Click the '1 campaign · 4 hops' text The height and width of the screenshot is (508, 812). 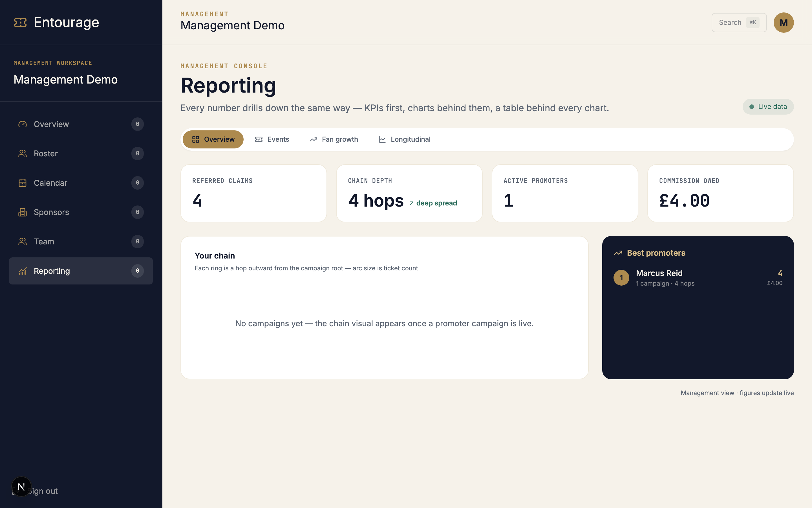click(665, 284)
